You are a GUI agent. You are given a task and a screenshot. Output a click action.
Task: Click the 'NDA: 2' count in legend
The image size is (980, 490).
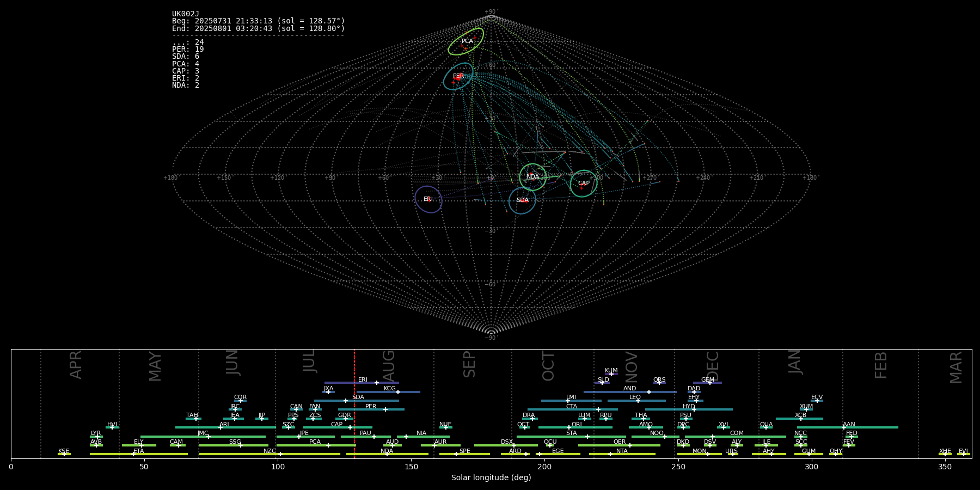pyautogui.click(x=186, y=85)
